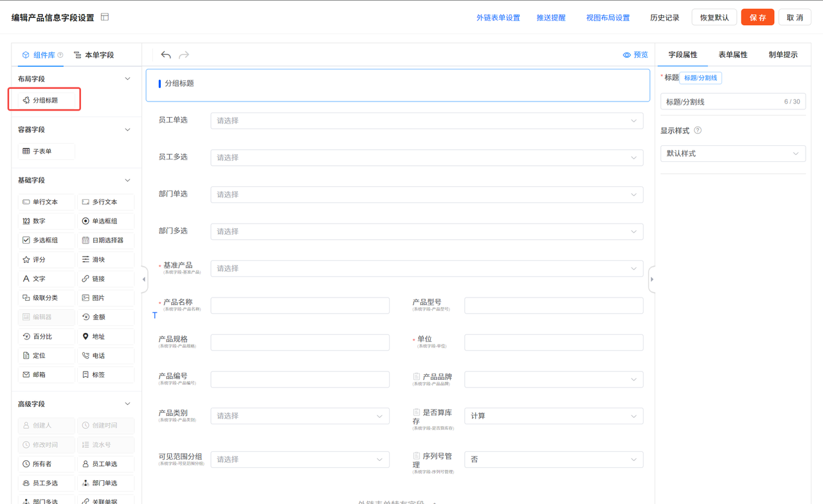
Task: Open the 预览 preview with the eye icon
Action: (636, 55)
